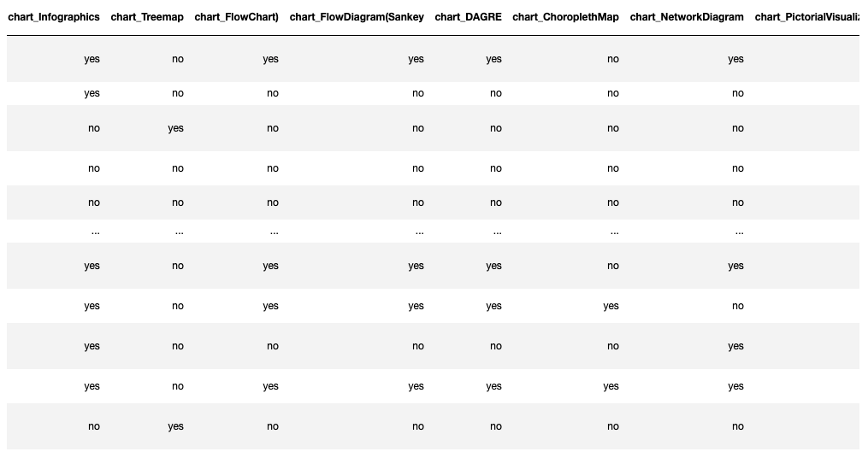
Task: Click the ellipsis cell under chart_Infographics
Action: tap(95, 232)
